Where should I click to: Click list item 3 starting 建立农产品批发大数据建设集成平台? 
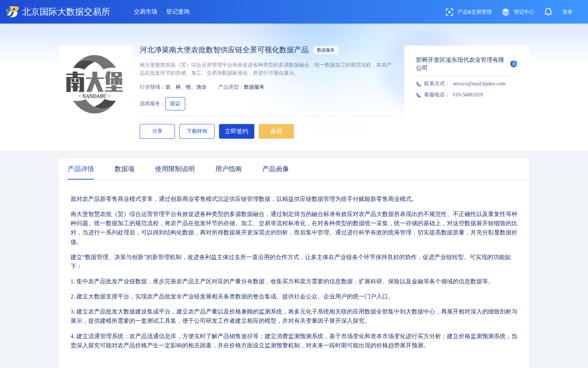(294, 316)
